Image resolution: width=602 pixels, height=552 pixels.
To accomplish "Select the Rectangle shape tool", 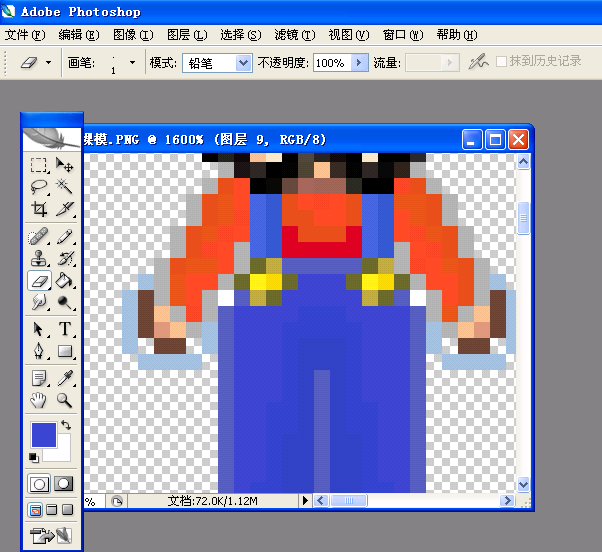I will click(64, 351).
